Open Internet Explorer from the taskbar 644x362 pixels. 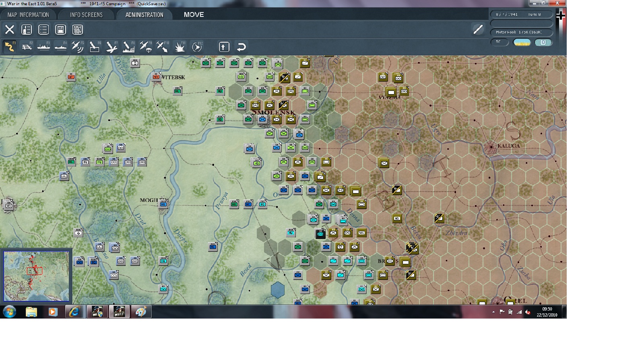[74, 312]
